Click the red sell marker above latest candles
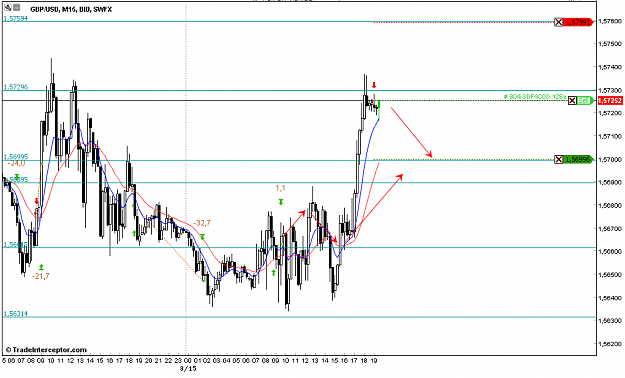The image size is (625, 378). [x=374, y=85]
